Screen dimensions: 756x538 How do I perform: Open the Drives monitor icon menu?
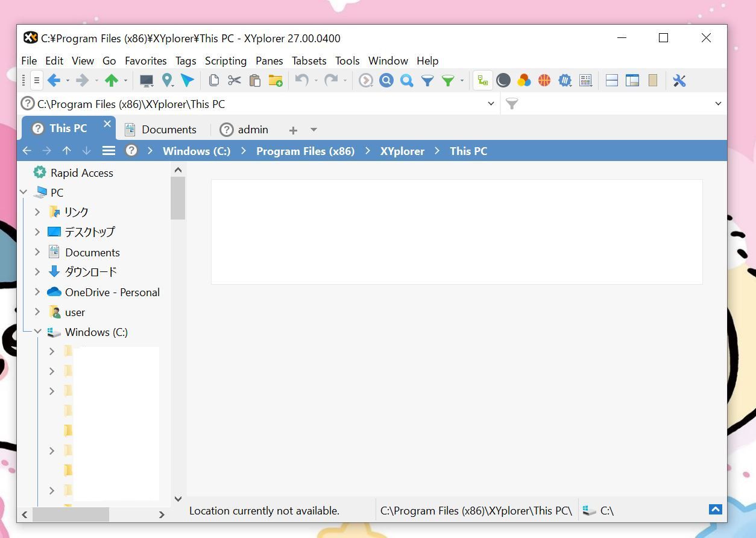tap(146, 80)
